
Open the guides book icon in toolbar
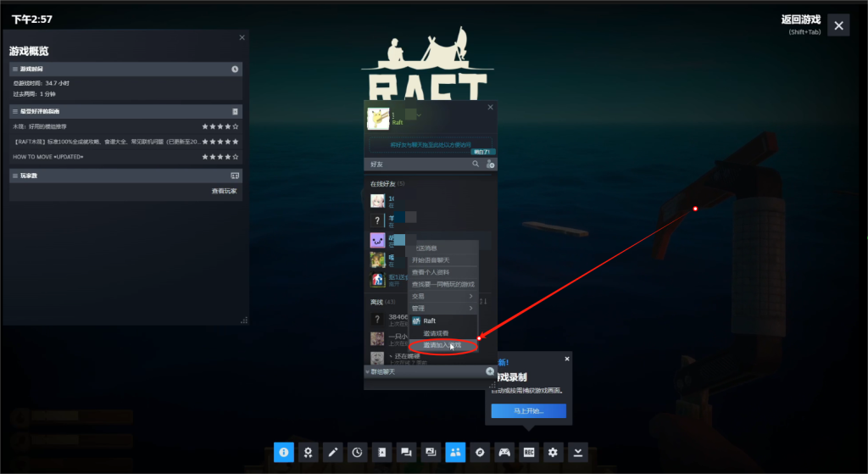click(381, 453)
